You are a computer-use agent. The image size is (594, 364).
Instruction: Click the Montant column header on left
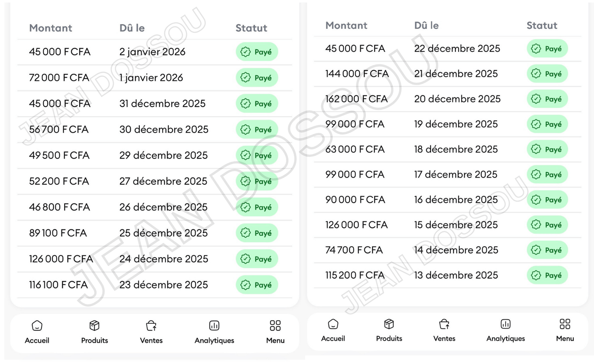(51, 28)
